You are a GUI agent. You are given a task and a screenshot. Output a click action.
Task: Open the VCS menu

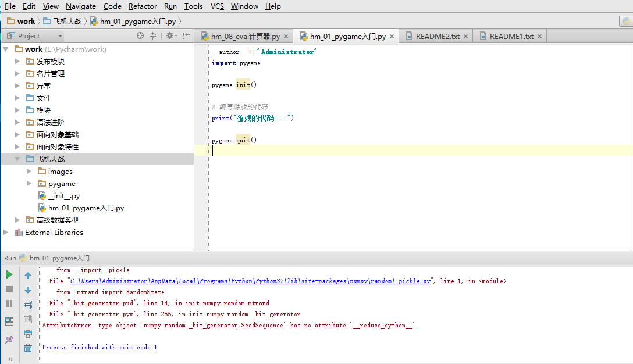217,6
